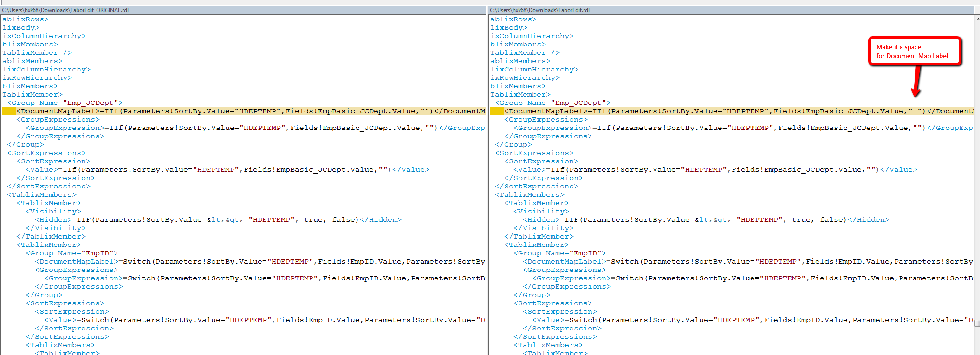The width and height of the screenshot is (980, 355).
Task: Click Group Name="EmpID" line in right pane
Action: click(x=560, y=253)
